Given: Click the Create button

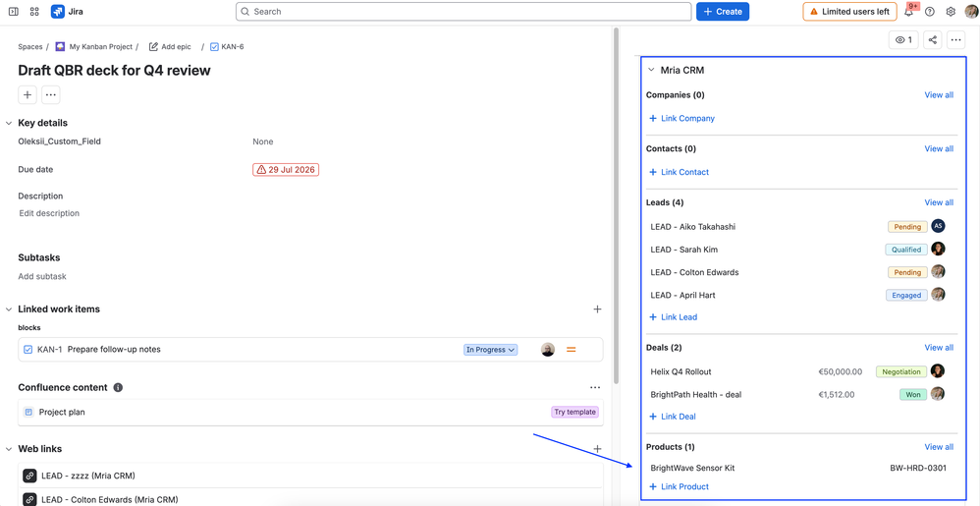Looking at the screenshot, I should [723, 11].
